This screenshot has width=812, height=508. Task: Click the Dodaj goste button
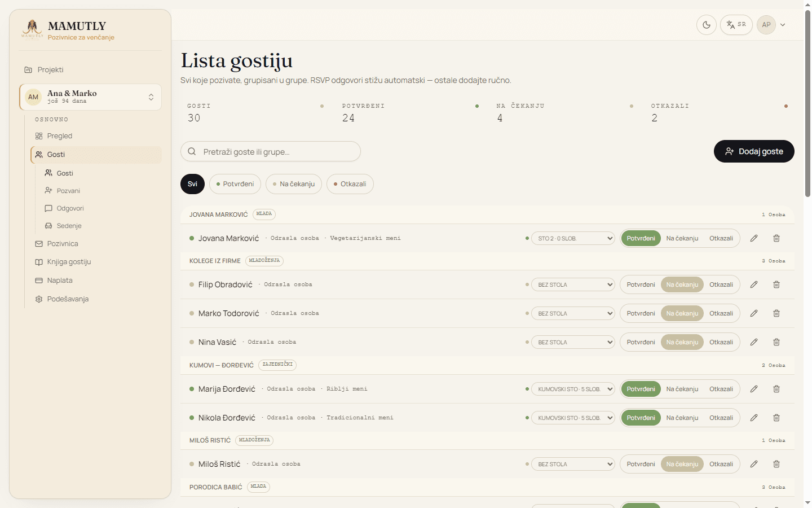pos(754,151)
